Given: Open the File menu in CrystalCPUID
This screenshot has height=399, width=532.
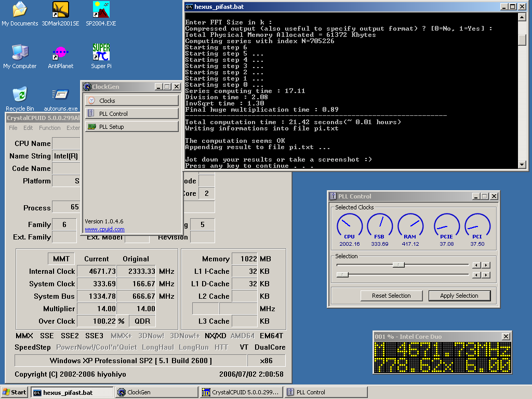Looking at the screenshot, I should tap(13, 128).
